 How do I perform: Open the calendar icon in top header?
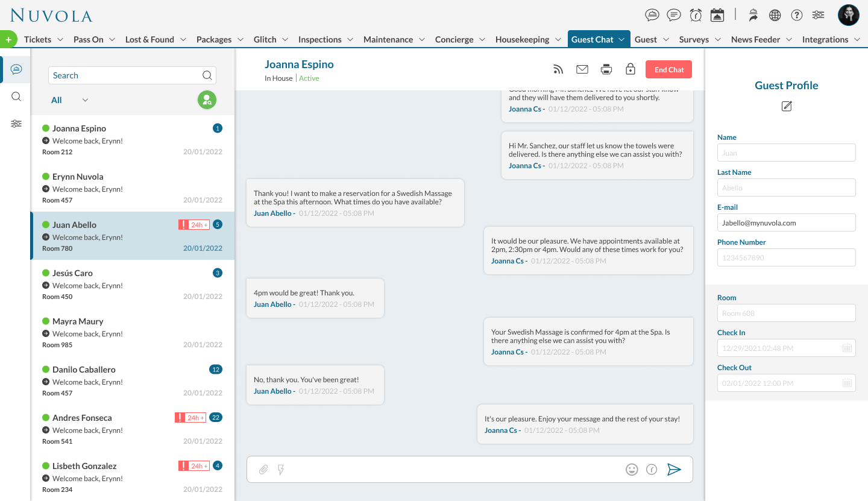(x=717, y=15)
